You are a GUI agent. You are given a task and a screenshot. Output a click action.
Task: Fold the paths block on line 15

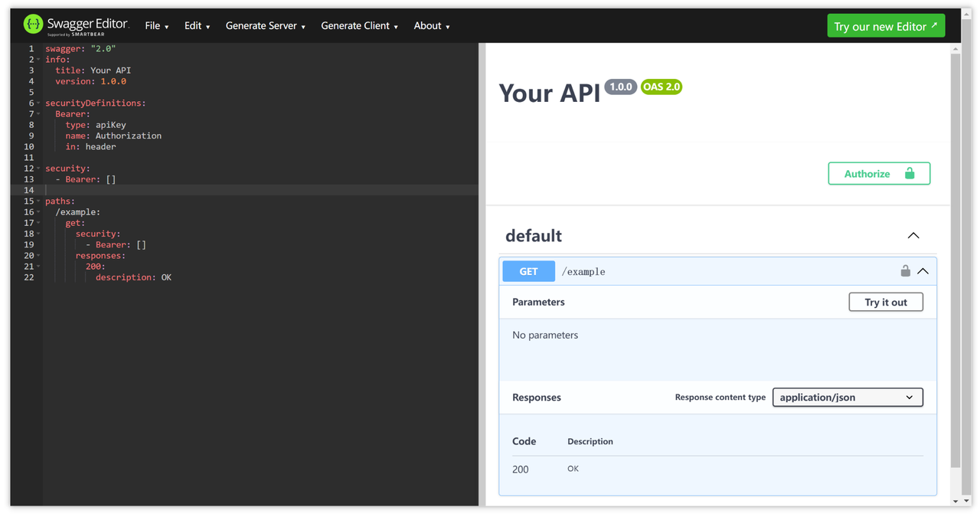coord(38,201)
